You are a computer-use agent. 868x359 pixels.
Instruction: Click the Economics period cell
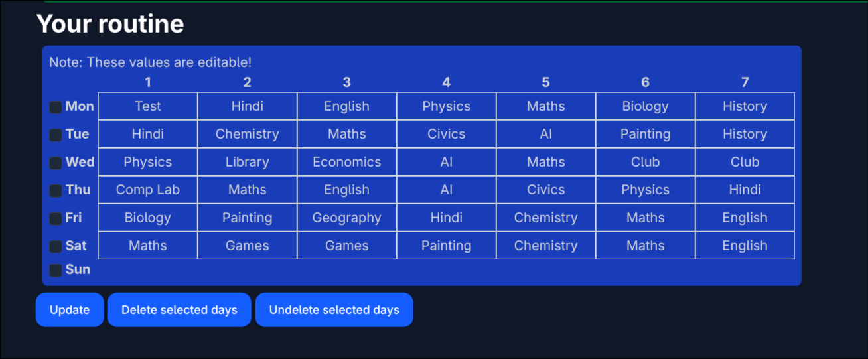pyautogui.click(x=347, y=162)
